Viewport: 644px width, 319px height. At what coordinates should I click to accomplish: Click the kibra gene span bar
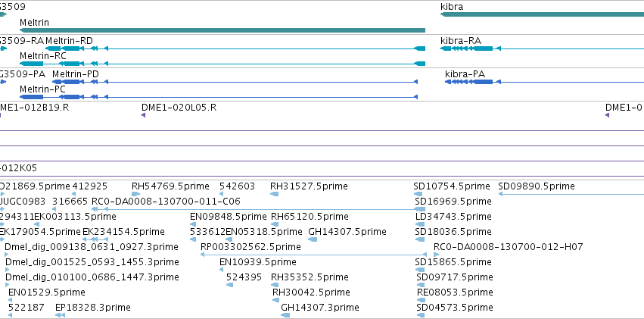[542, 14]
